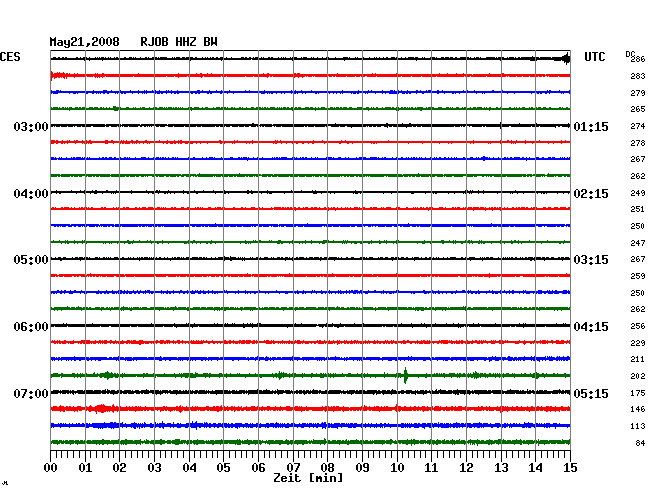Click the DC value 251
Viewport: 650px width, 494px height.
coord(638,209)
